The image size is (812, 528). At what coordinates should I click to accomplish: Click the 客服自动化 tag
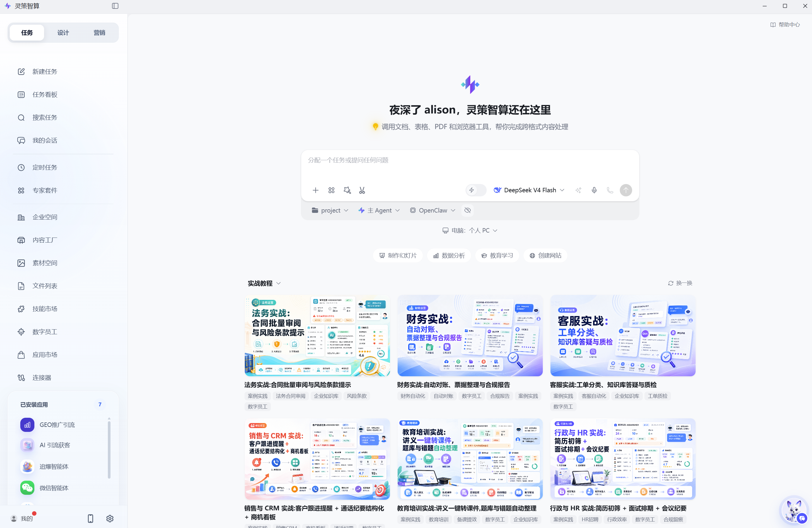pos(594,396)
